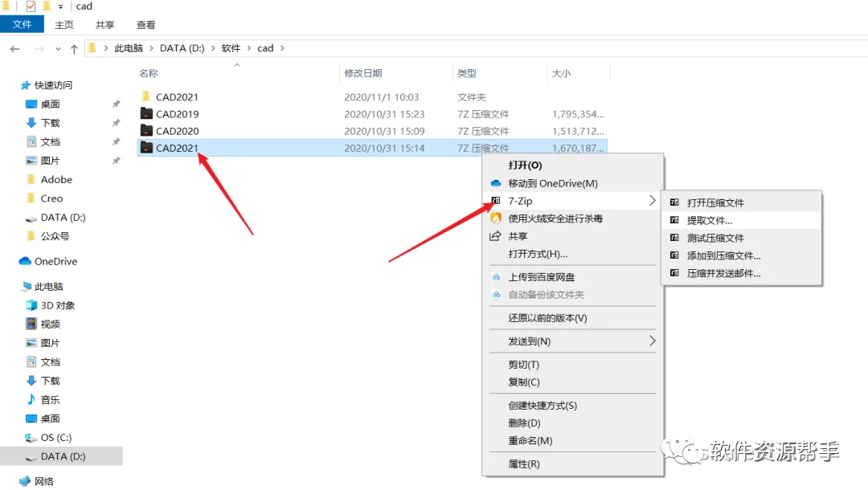Viewport: 868px width, 490px height.
Task: Switch to the 主页 ribbon tab
Action: pos(64,25)
